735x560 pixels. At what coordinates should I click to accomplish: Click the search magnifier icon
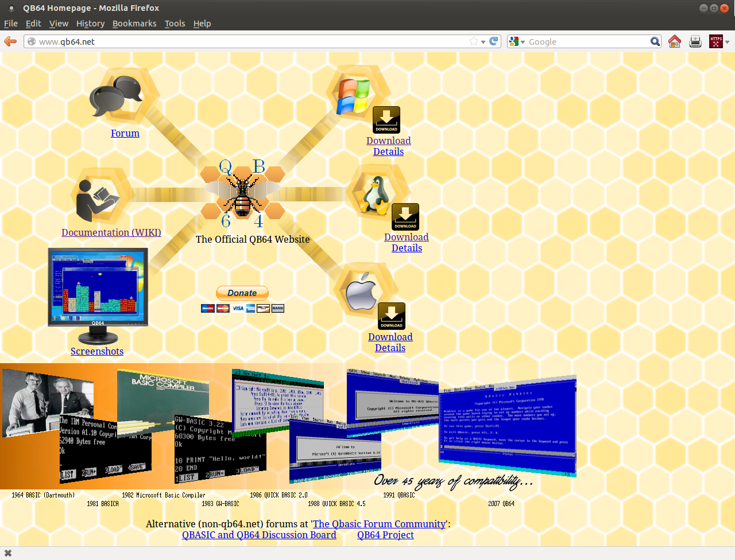click(x=655, y=41)
